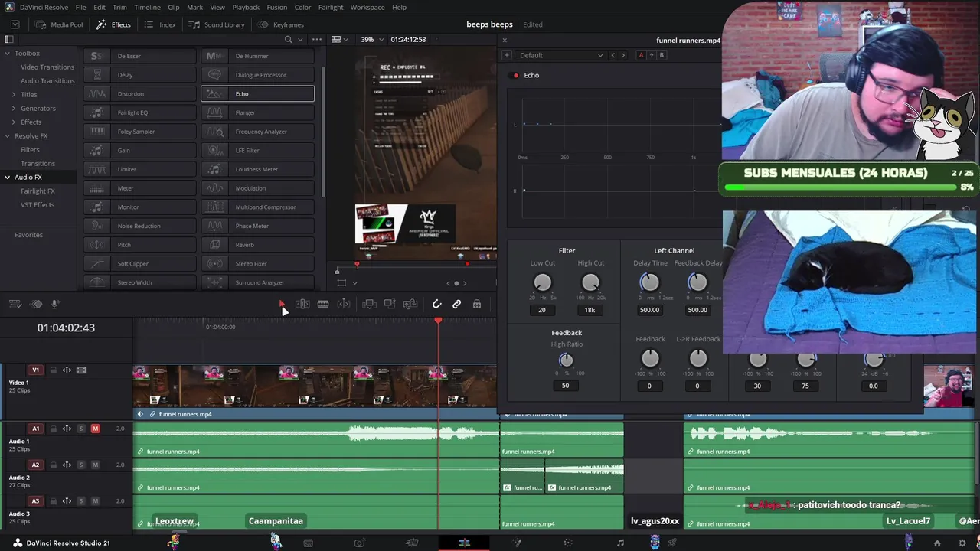Open the Workspace menu
The height and width of the screenshot is (551, 980).
pos(367,8)
